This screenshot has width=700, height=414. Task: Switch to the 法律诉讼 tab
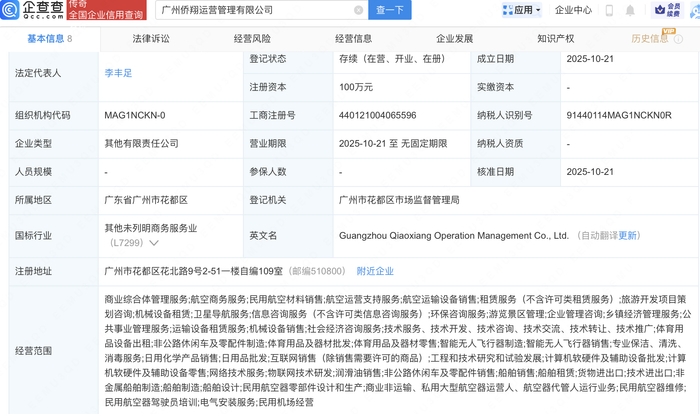coord(151,39)
